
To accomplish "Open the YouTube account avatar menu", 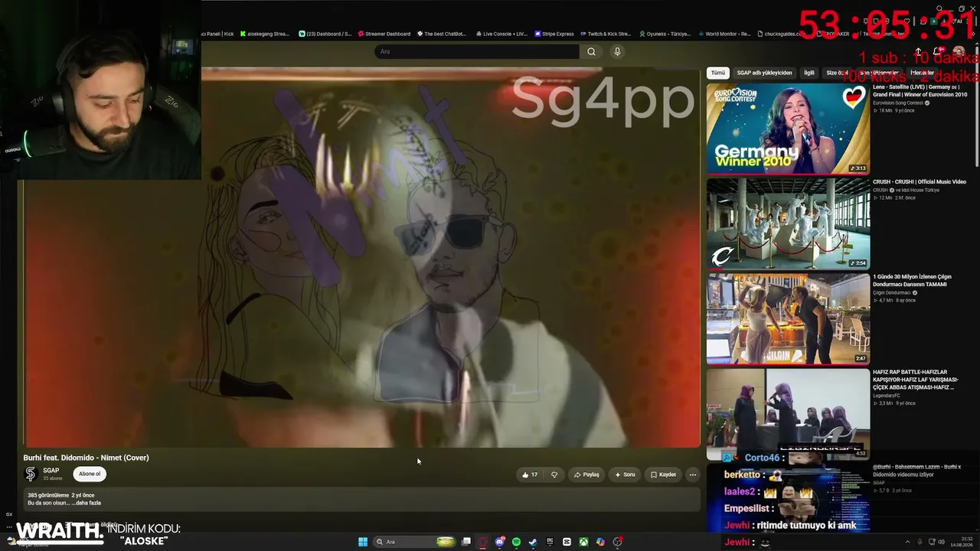I will pos(959,51).
